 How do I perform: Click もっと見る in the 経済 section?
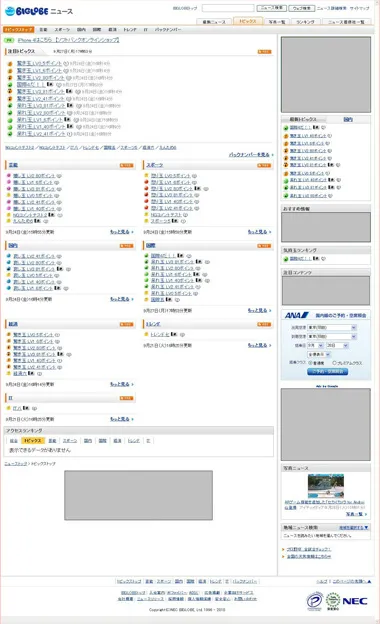120,384
